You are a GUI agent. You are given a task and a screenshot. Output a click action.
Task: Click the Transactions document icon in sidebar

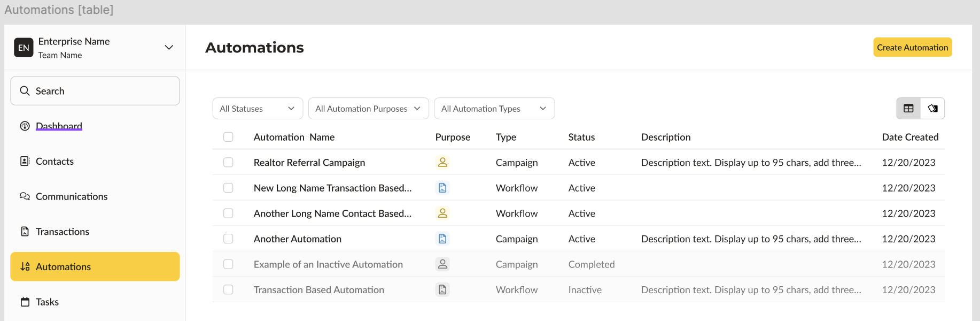25,232
